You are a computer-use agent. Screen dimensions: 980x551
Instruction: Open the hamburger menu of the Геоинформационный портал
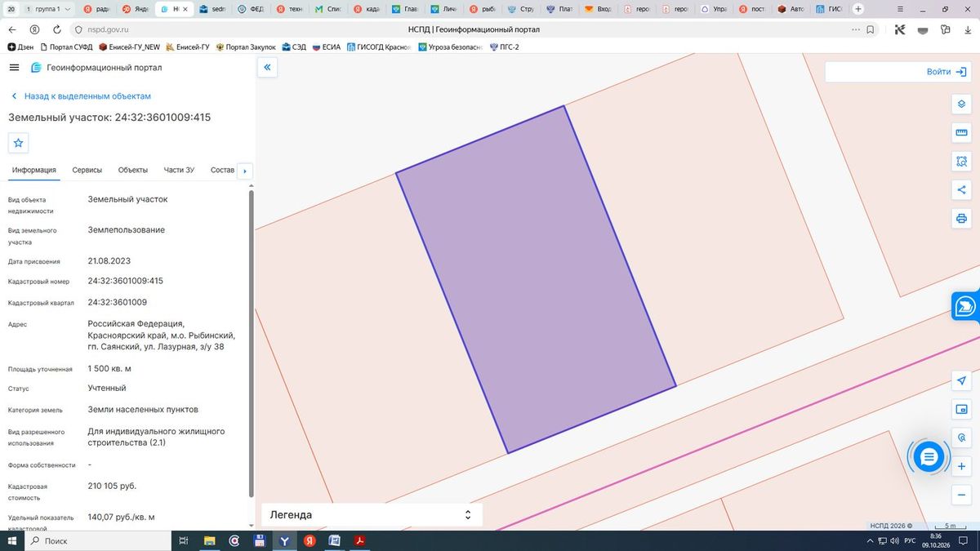click(14, 67)
